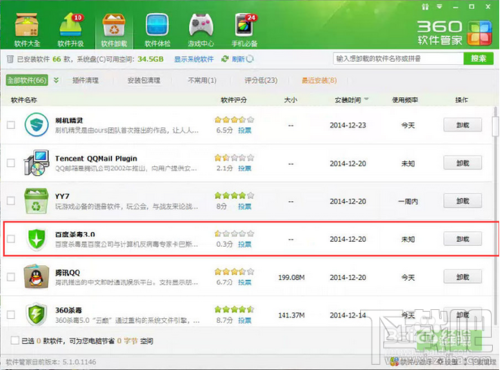Click star rating of 腾讯QQ
This screenshot has height=370, width=500.
pos(234,272)
